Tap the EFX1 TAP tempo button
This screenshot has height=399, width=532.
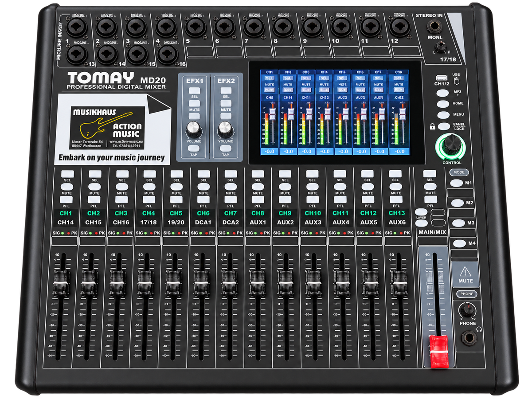click(194, 148)
